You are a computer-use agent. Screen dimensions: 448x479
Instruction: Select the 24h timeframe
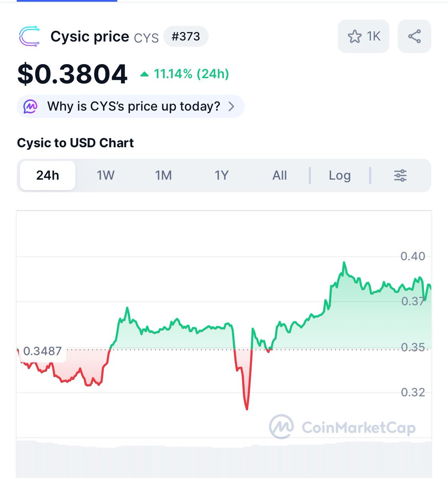[x=48, y=176]
